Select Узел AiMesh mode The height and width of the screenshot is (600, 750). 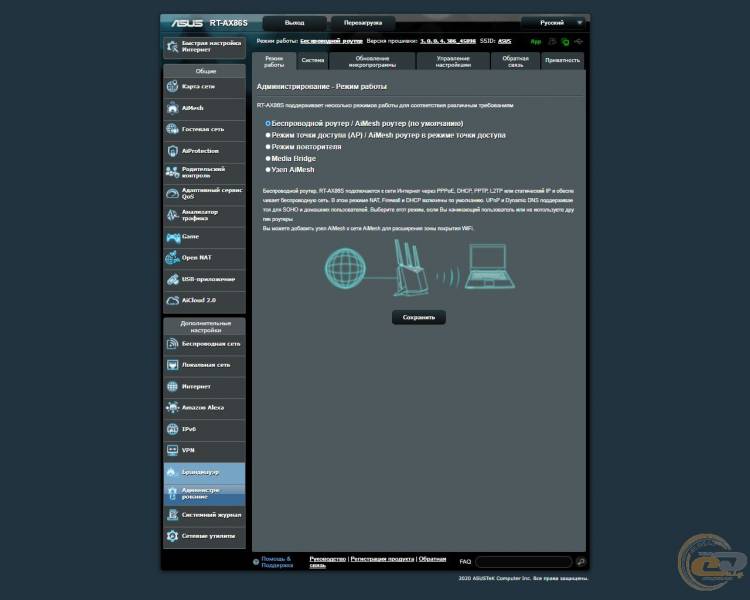click(x=268, y=170)
